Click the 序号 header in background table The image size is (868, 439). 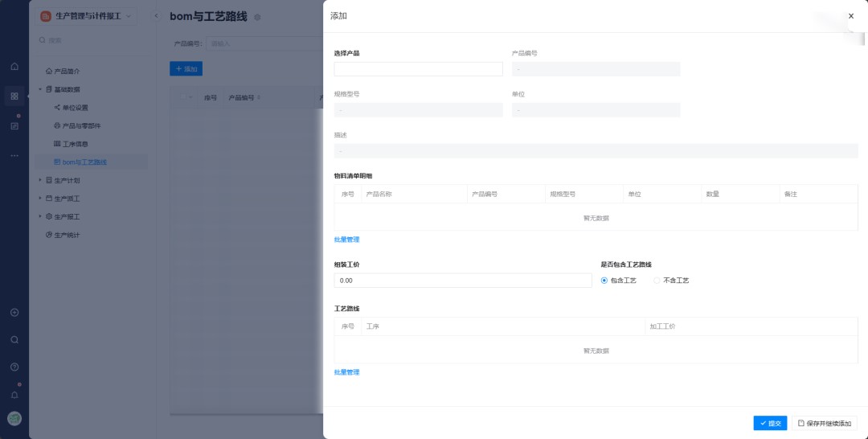pos(211,98)
